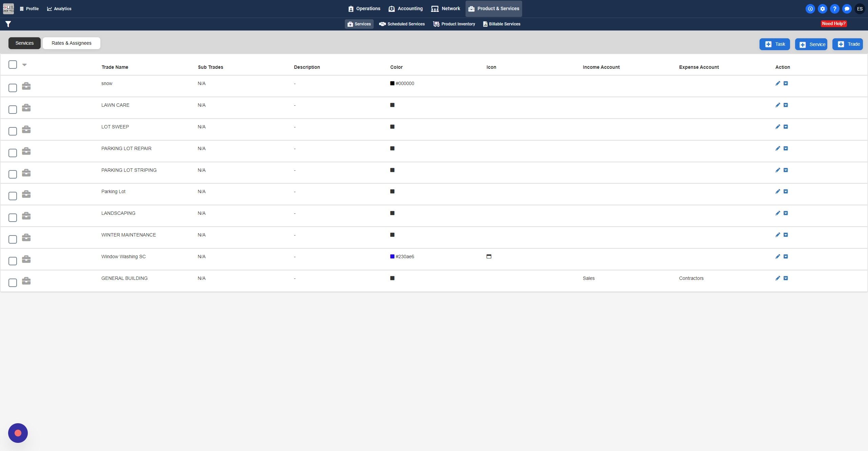Open the Scheduled Services submenu

pyautogui.click(x=402, y=24)
